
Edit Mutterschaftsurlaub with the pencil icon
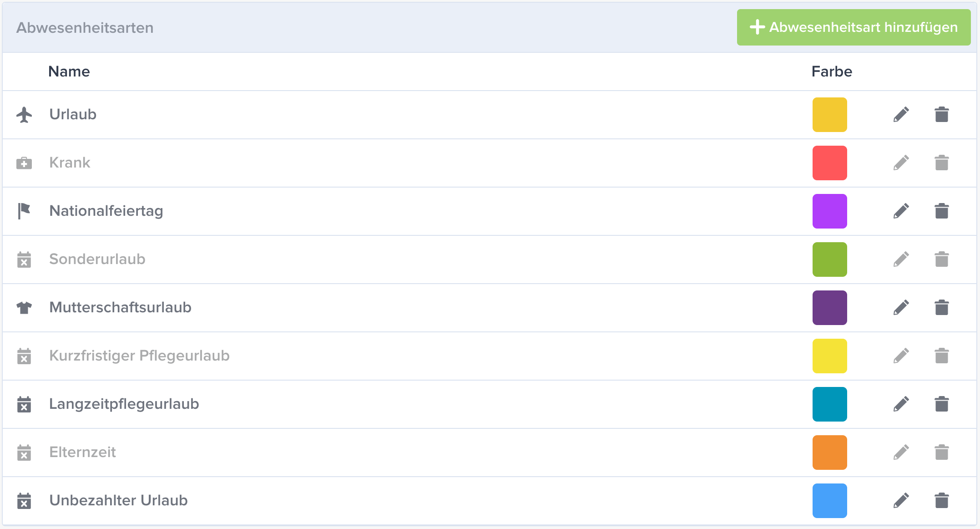click(x=901, y=308)
